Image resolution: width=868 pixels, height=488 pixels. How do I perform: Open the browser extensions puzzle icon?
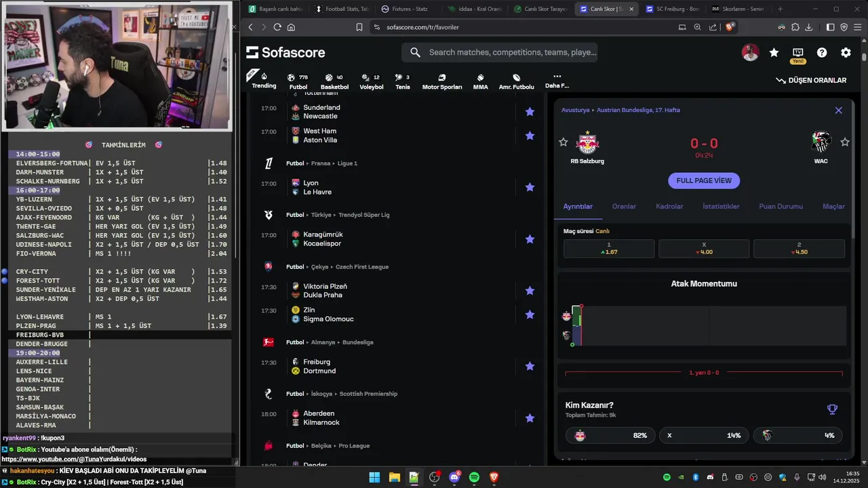click(x=795, y=27)
